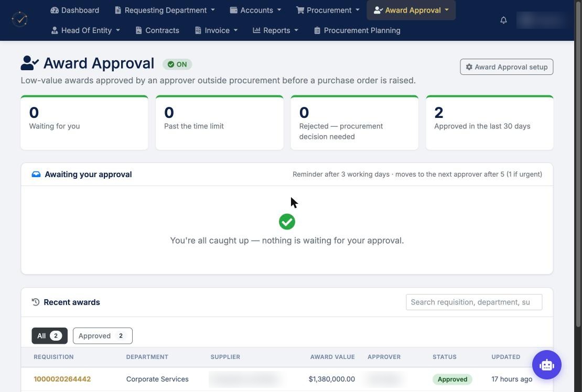The image size is (582, 392).
Task: Click the blurred user profile area
Action: (x=542, y=20)
